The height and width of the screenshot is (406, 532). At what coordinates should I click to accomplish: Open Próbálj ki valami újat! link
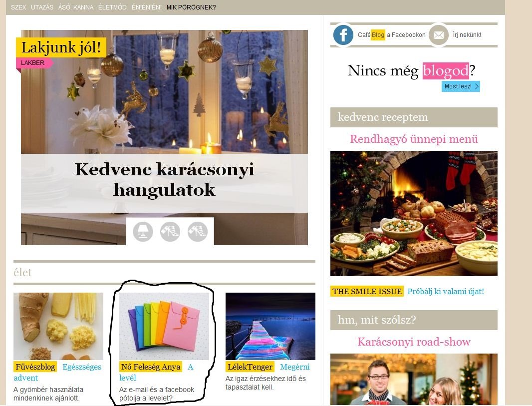446,291
